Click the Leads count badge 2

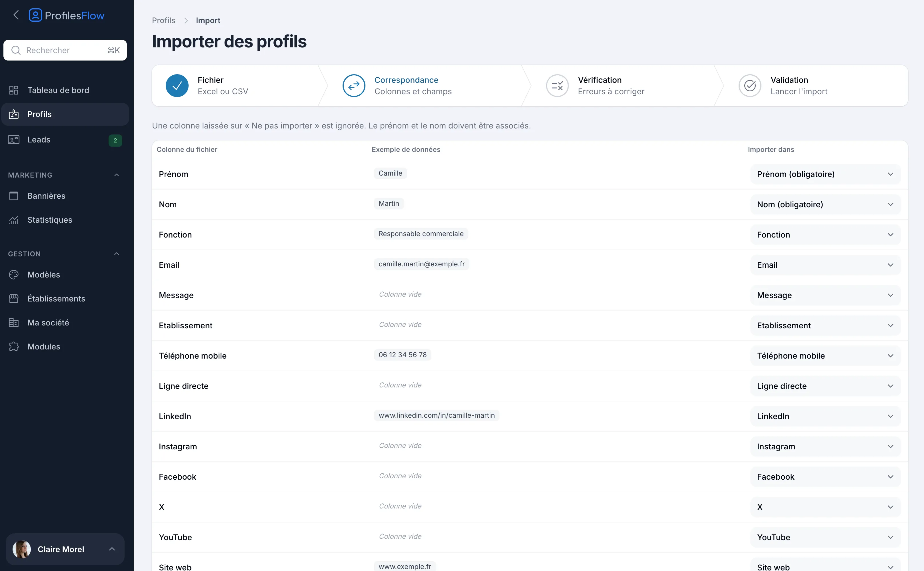[115, 140]
